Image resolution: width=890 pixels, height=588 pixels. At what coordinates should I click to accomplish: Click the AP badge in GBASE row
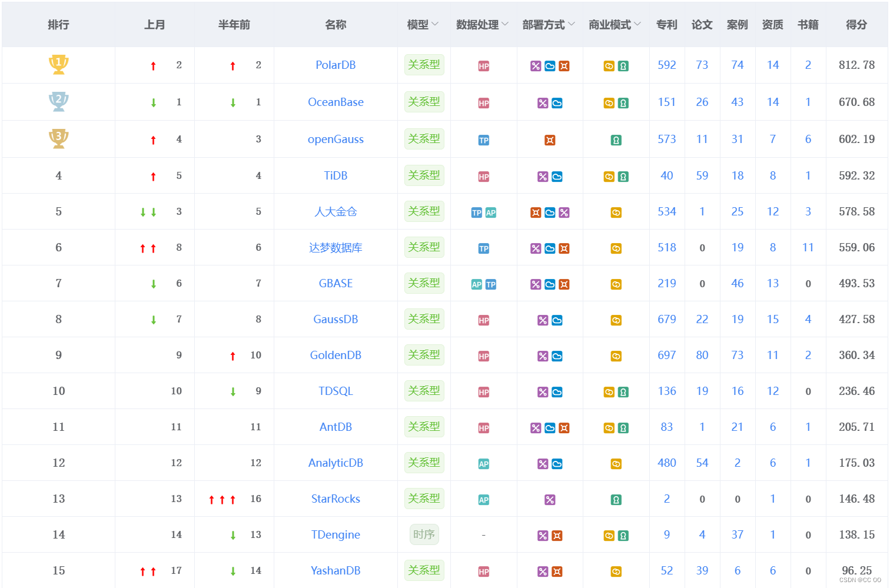pos(477,284)
